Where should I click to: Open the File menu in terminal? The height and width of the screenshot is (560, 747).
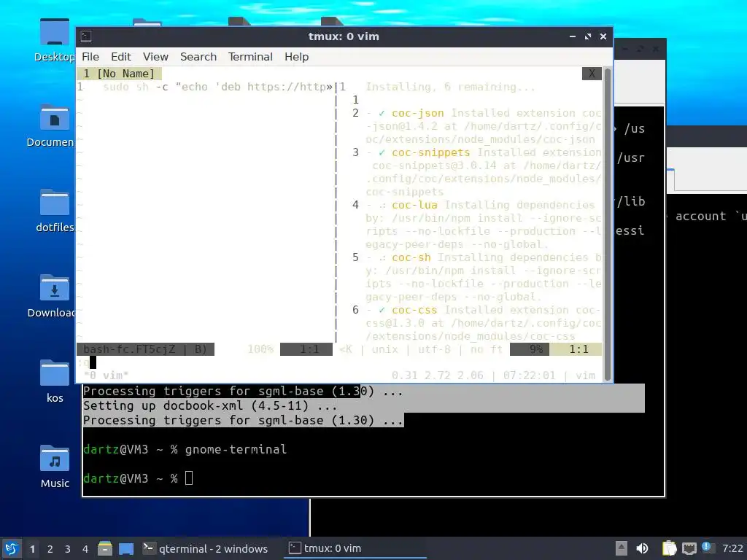click(x=90, y=57)
